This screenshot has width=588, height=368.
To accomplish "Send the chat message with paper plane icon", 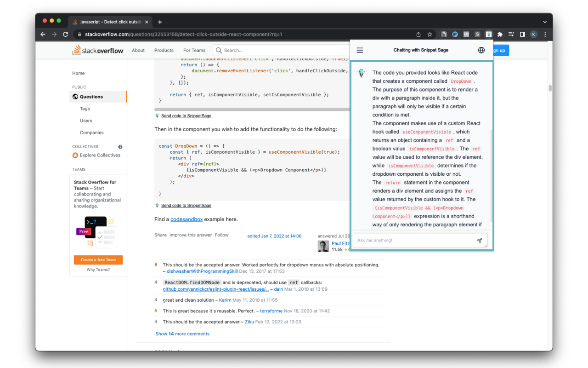I will [x=479, y=240].
